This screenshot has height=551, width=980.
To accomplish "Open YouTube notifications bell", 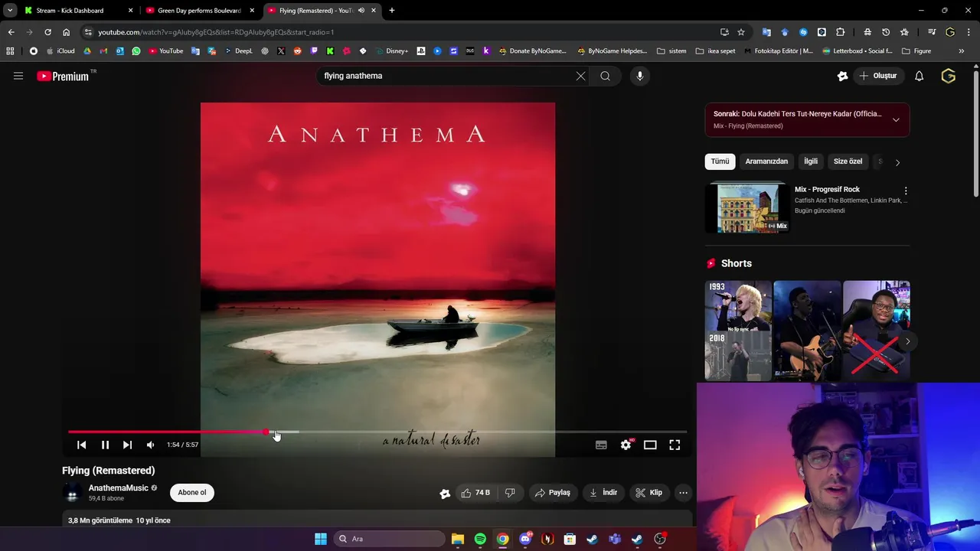I will pyautogui.click(x=919, y=76).
